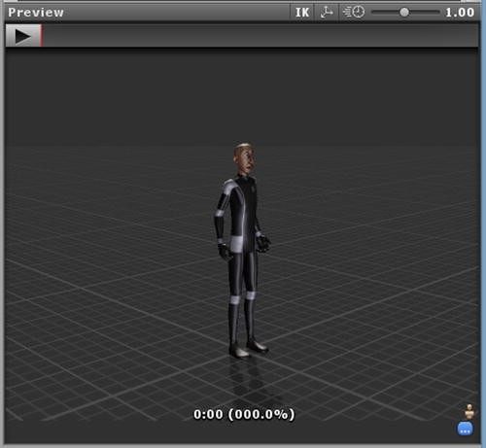Click the blue asset labels button

465,430
